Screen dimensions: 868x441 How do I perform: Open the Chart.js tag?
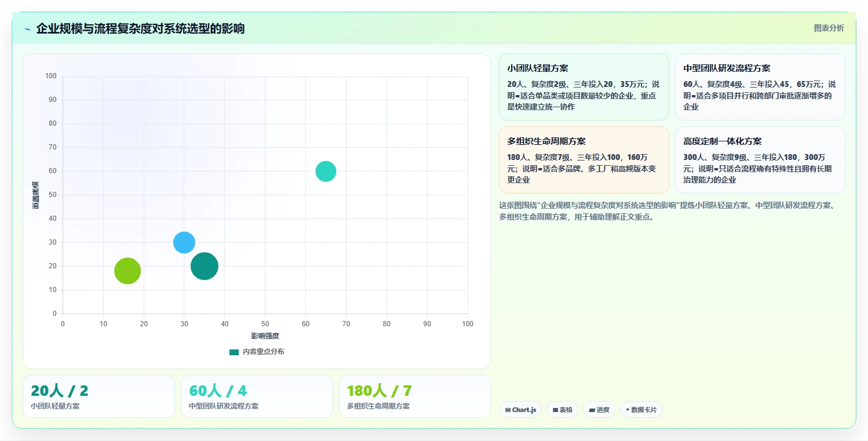pyautogui.click(x=520, y=410)
